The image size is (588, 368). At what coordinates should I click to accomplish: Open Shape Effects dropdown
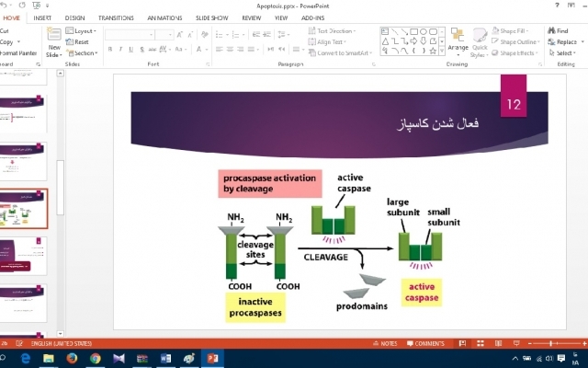(x=514, y=53)
